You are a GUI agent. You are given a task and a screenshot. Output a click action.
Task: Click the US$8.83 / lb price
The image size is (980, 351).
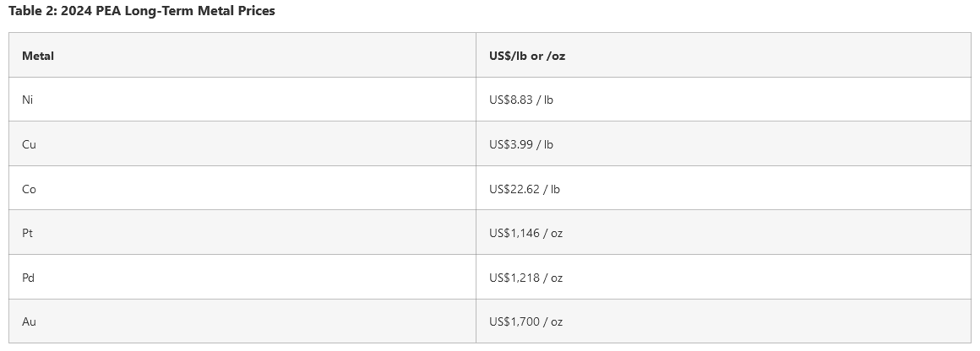click(x=520, y=100)
